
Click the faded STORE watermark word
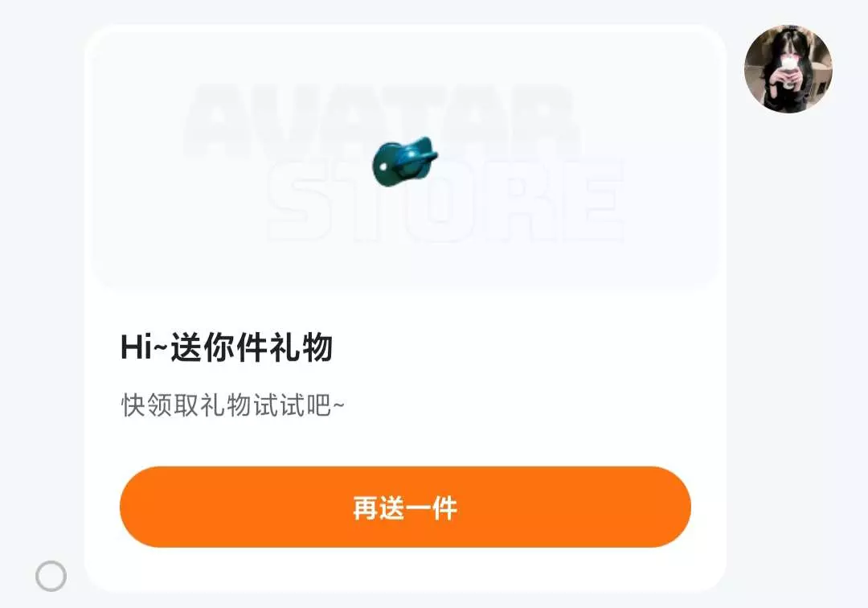[445, 200]
